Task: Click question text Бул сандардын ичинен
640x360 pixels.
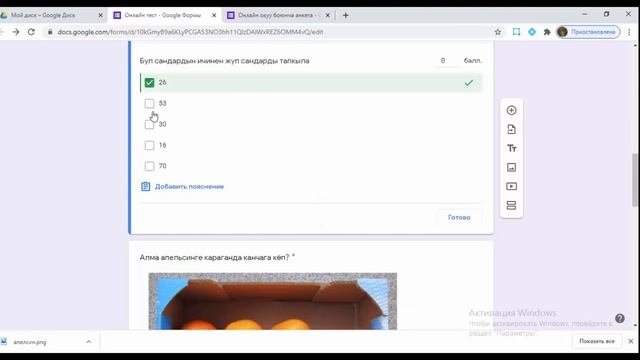Action: coord(224,61)
